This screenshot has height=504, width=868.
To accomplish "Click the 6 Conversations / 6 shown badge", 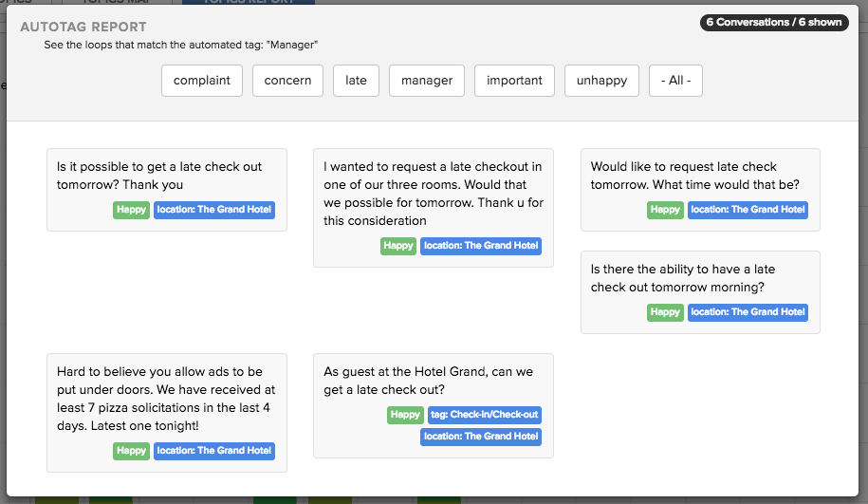I will click(x=774, y=23).
